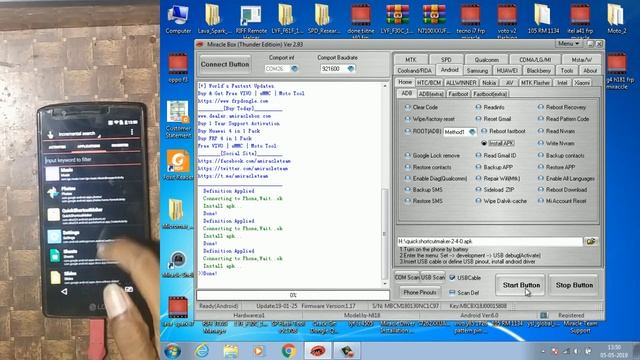
Task: Select the Clear Code radio option
Action: click(421, 107)
